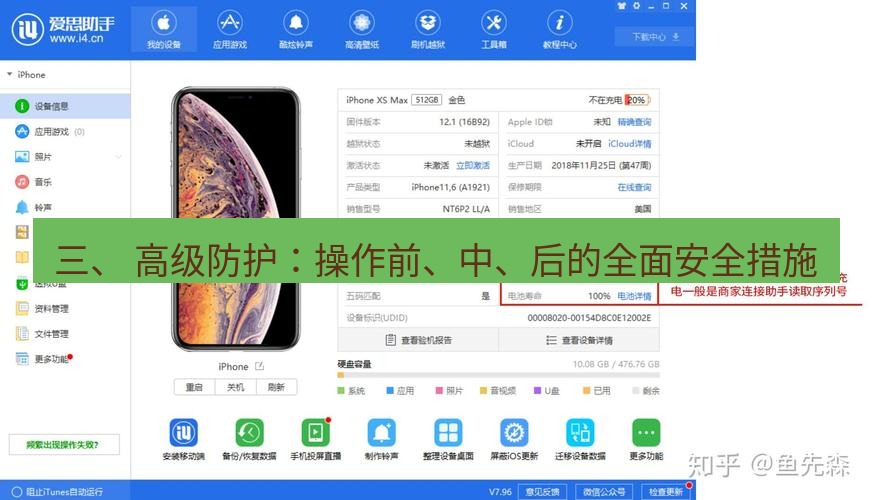Go to the 高清壁纸 tab
Viewport: 872px width, 500px height.
click(362, 30)
